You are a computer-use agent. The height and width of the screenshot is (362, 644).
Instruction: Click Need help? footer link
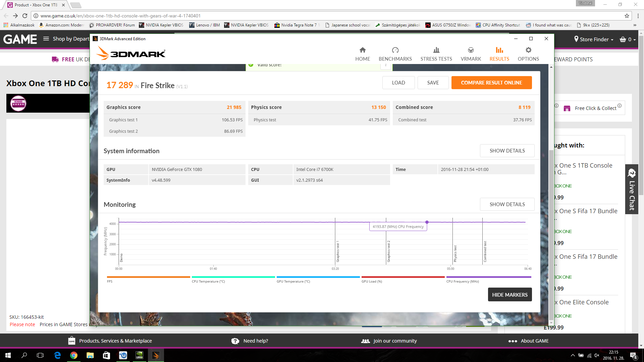(250, 341)
